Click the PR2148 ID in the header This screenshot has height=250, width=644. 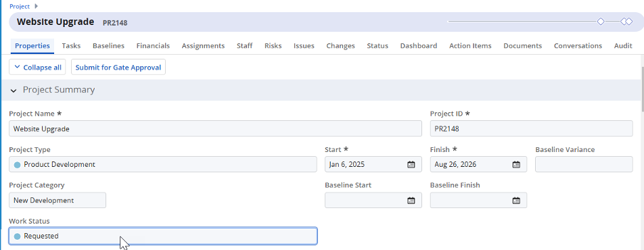(115, 23)
